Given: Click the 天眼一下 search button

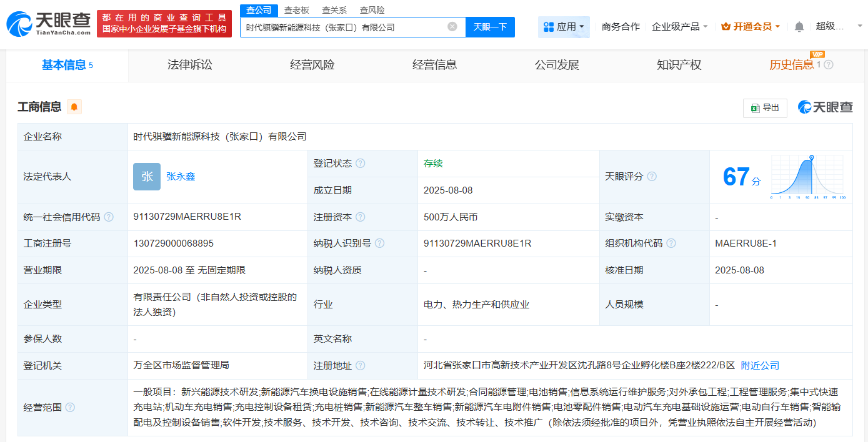Looking at the screenshot, I should 490,27.
